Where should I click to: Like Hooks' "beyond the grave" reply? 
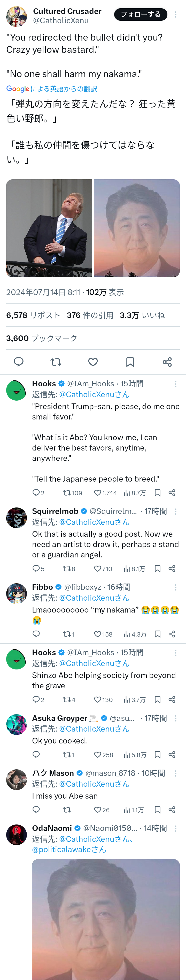pyautogui.click(x=98, y=699)
